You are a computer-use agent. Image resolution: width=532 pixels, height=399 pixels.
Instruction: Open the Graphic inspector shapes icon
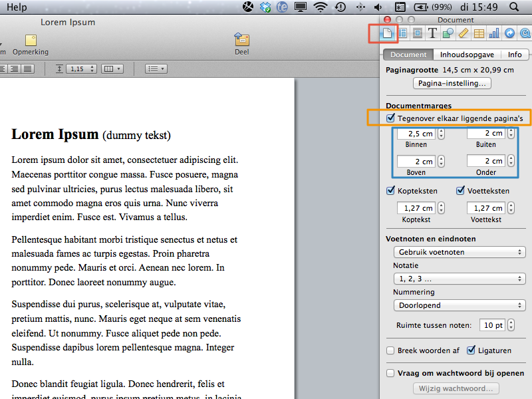(x=448, y=33)
